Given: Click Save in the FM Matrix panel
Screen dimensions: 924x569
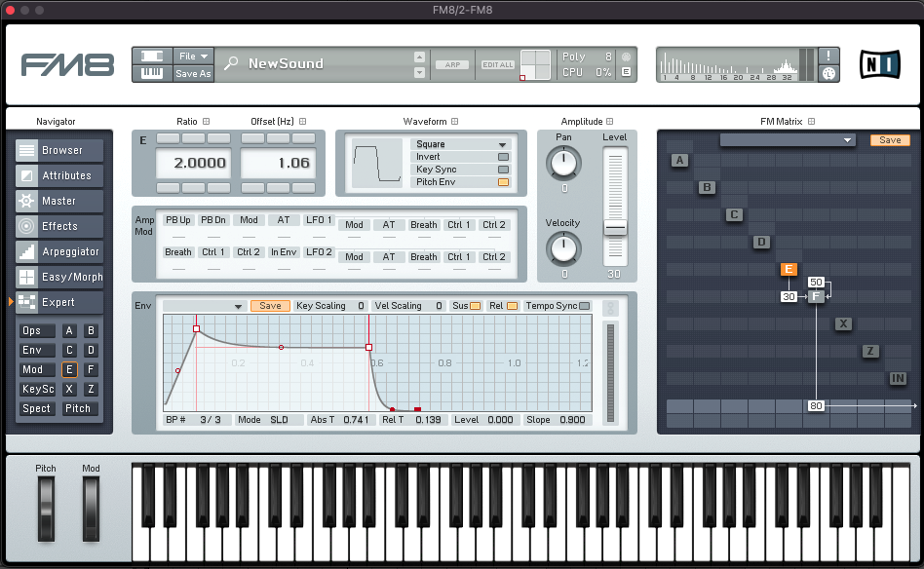Looking at the screenshot, I should pos(889,140).
